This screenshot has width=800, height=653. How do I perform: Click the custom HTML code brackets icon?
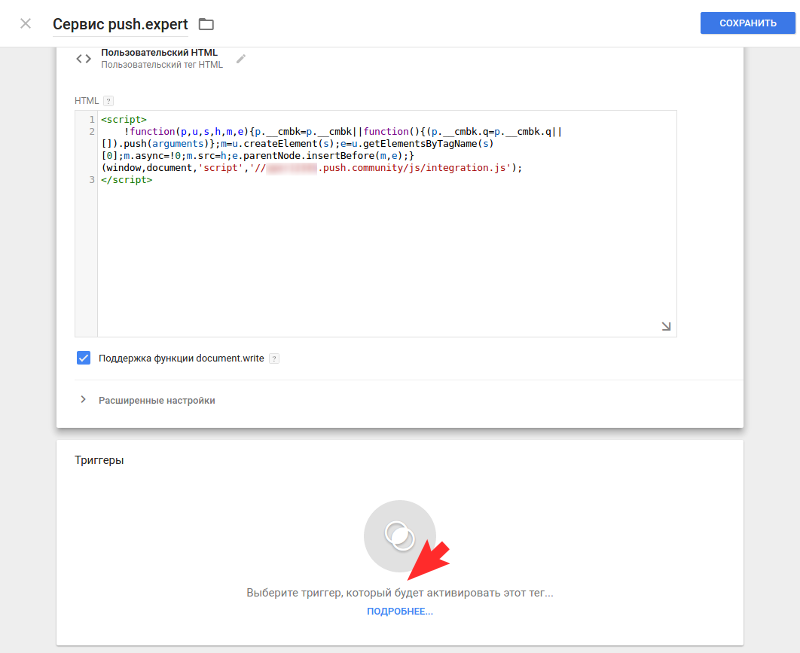84,59
